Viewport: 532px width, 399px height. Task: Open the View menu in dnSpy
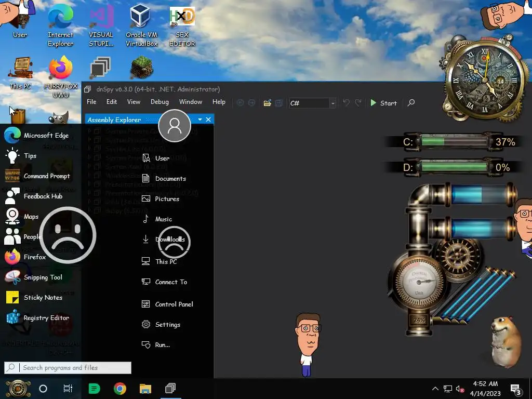click(x=134, y=102)
